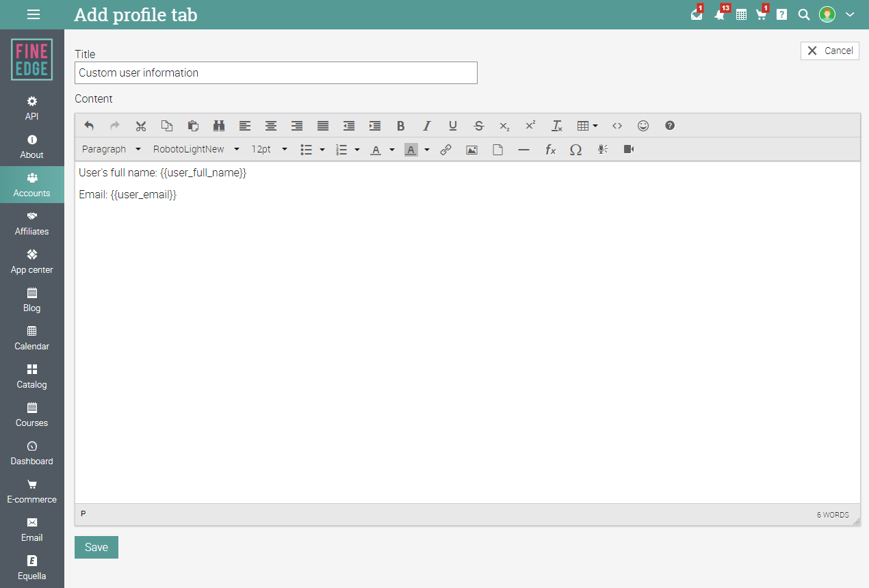
Task: Click the search magnifier icon
Action: click(x=804, y=14)
